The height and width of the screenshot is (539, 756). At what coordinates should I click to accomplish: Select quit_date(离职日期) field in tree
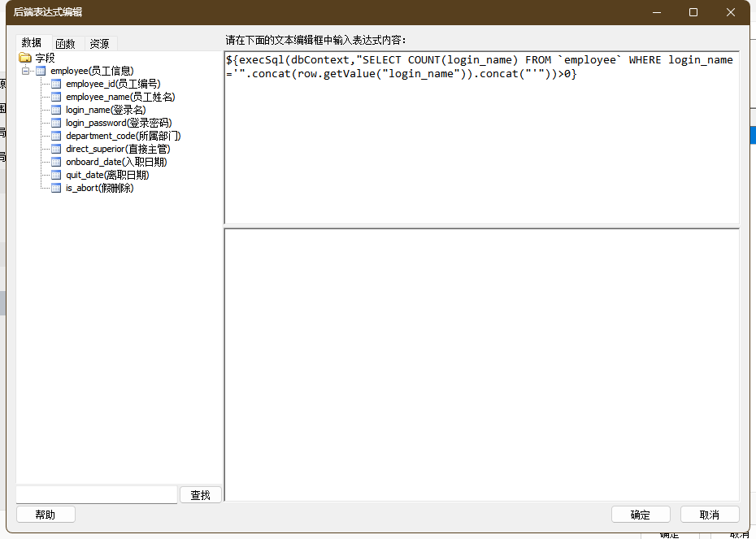coord(107,175)
